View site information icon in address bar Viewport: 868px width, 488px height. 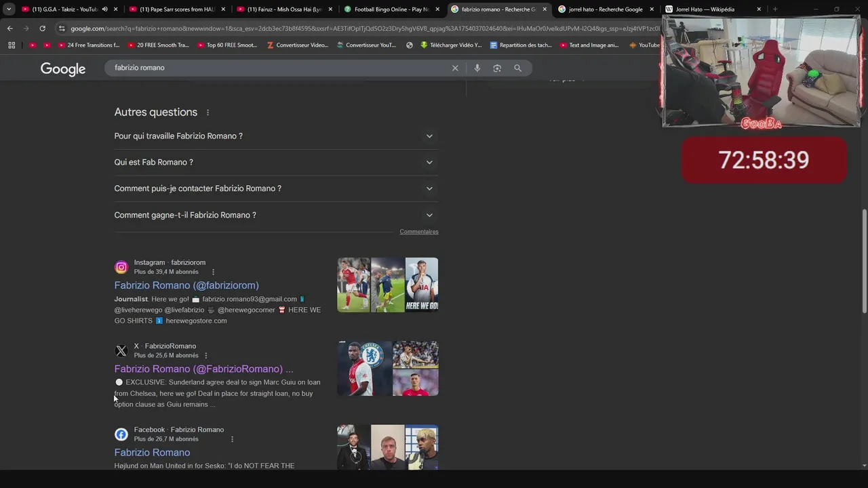(62, 28)
